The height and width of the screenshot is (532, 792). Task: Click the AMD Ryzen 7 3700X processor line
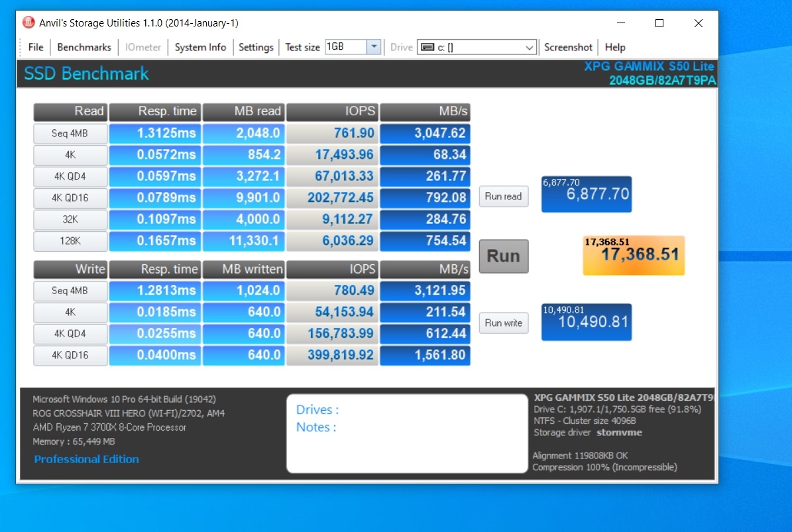(x=109, y=427)
